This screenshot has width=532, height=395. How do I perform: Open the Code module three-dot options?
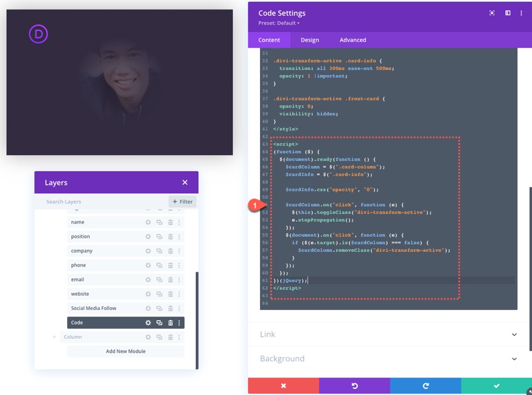coord(180,322)
